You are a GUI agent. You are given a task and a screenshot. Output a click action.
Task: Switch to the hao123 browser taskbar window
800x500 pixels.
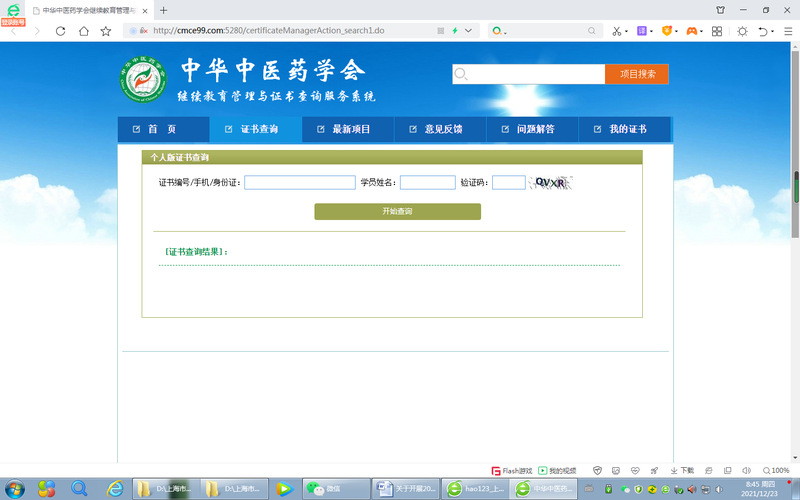coord(475,489)
